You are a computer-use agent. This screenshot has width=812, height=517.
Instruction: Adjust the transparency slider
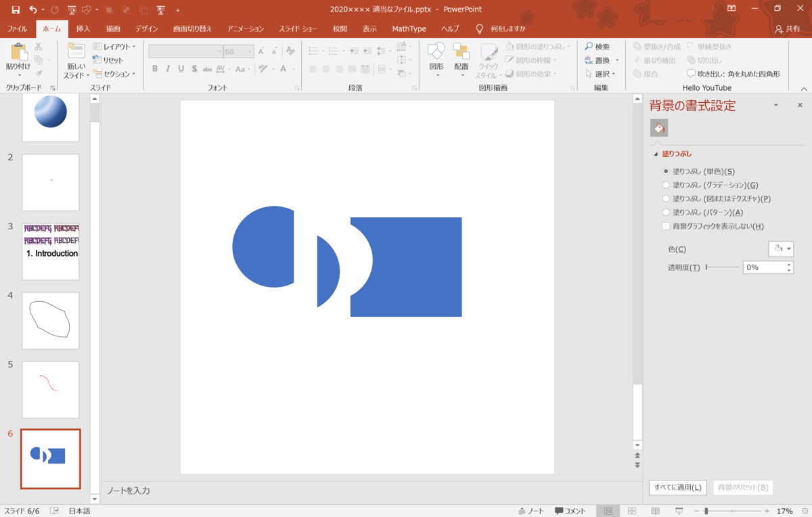(x=722, y=267)
